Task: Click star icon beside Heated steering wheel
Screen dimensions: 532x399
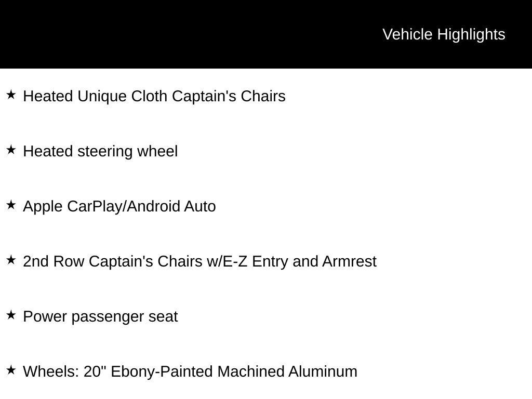Action: tap(11, 150)
